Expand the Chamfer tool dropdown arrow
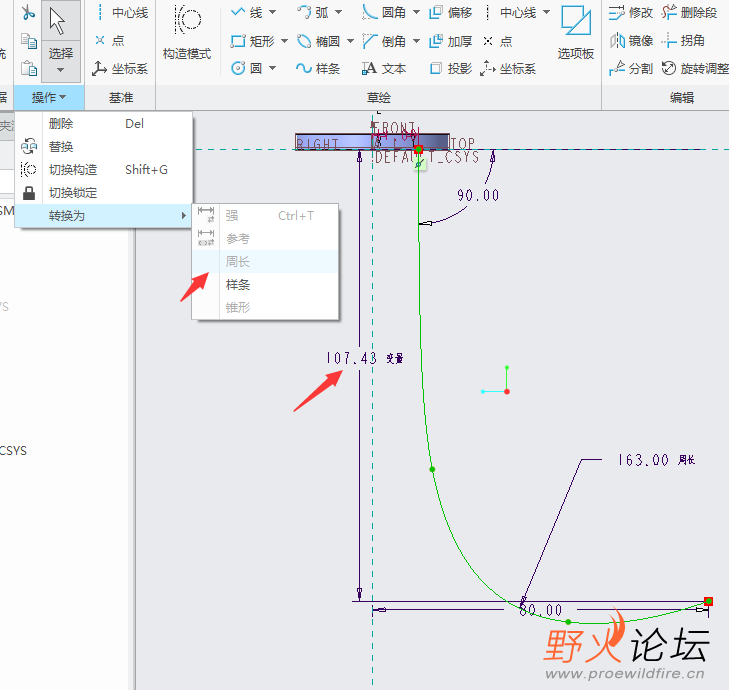 [416, 41]
